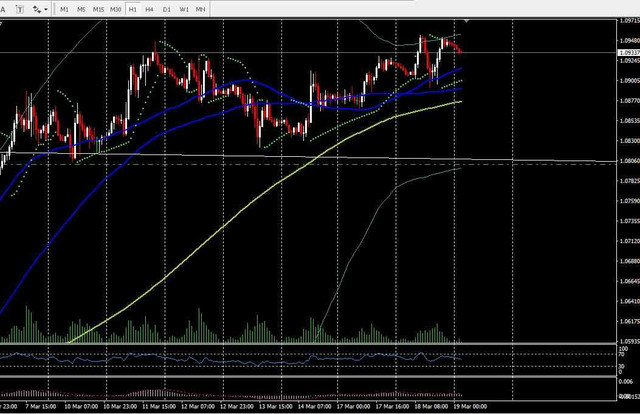The width and height of the screenshot is (640, 414).
Task: Click the 7 Mar 15:00 time label
Action: (41, 407)
